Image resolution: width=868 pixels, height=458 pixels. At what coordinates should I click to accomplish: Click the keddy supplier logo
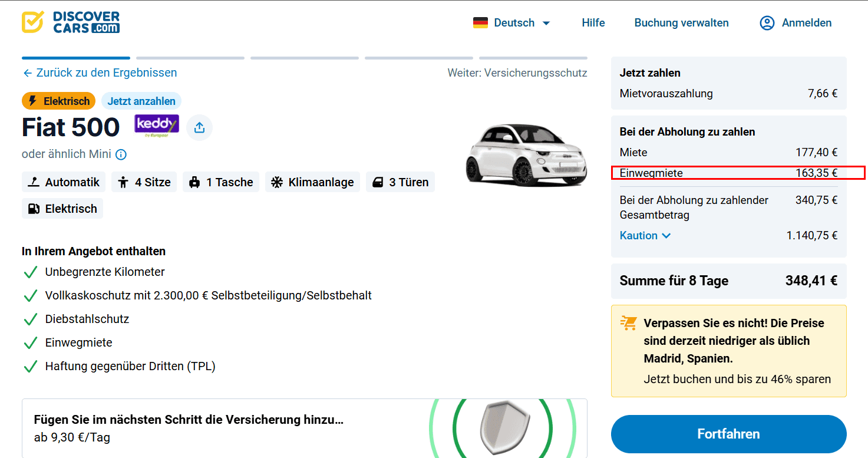tap(157, 126)
